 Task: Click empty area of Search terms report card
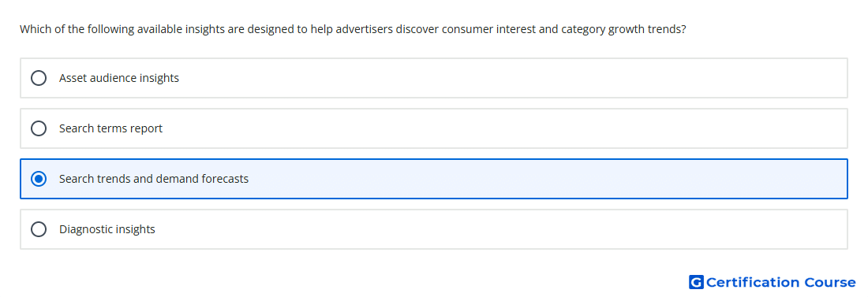[x=503, y=128]
